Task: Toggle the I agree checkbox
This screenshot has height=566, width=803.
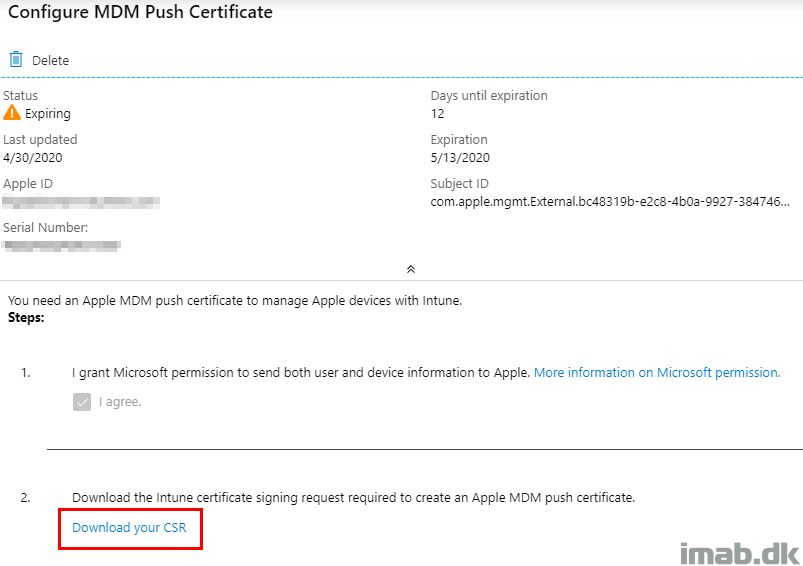Action: (x=82, y=402)
